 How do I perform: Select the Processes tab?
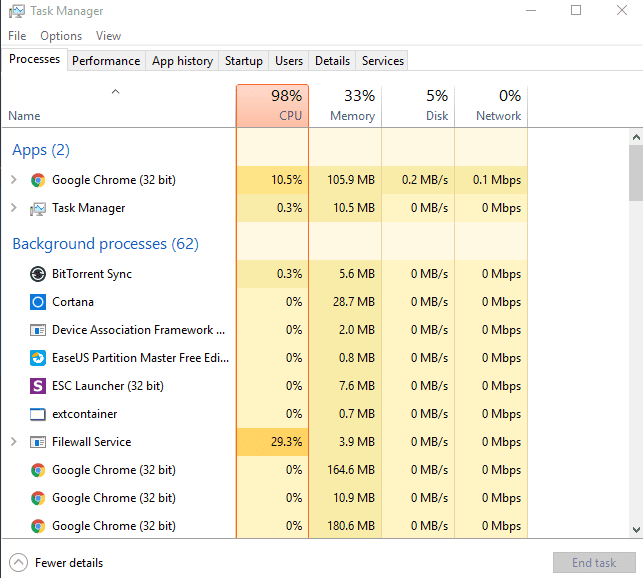pyautogui.click(x=34, y=59)
